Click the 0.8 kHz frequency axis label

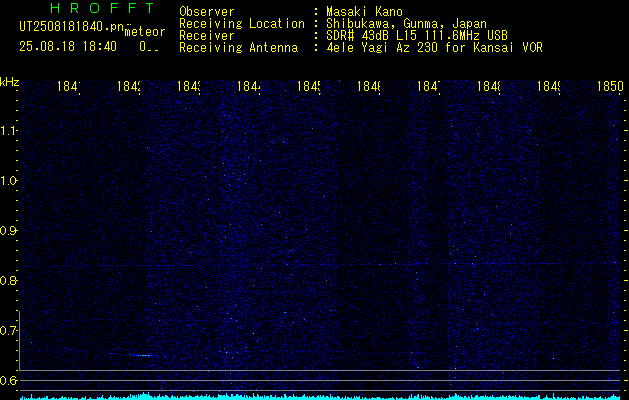[8, 280]
